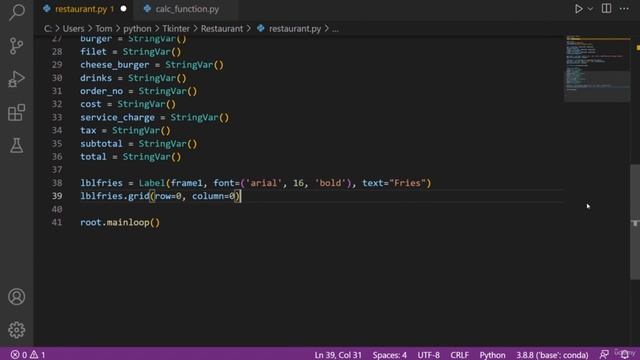
Task: Place cursor on root.mainloop() line
Action: tap(120, 222)
